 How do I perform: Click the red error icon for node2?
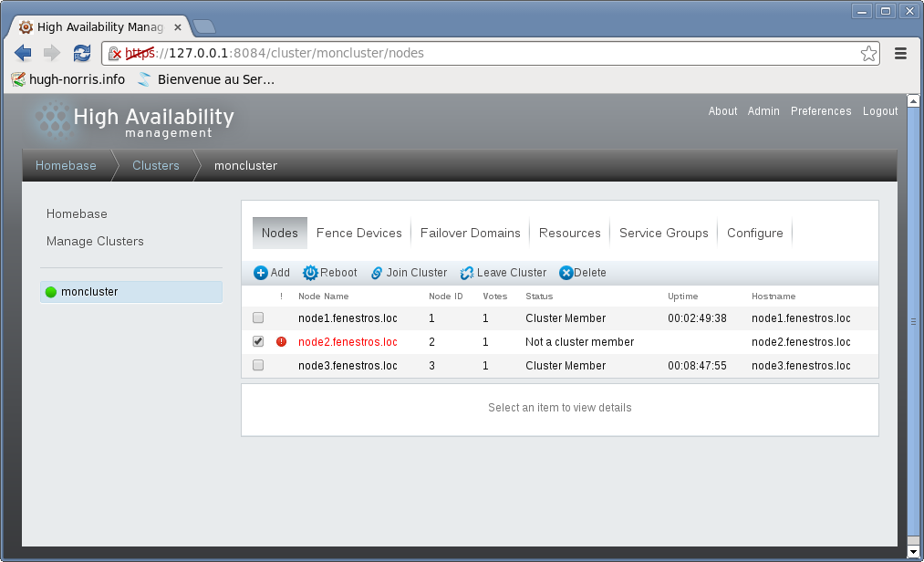click(x=281, y=342)
